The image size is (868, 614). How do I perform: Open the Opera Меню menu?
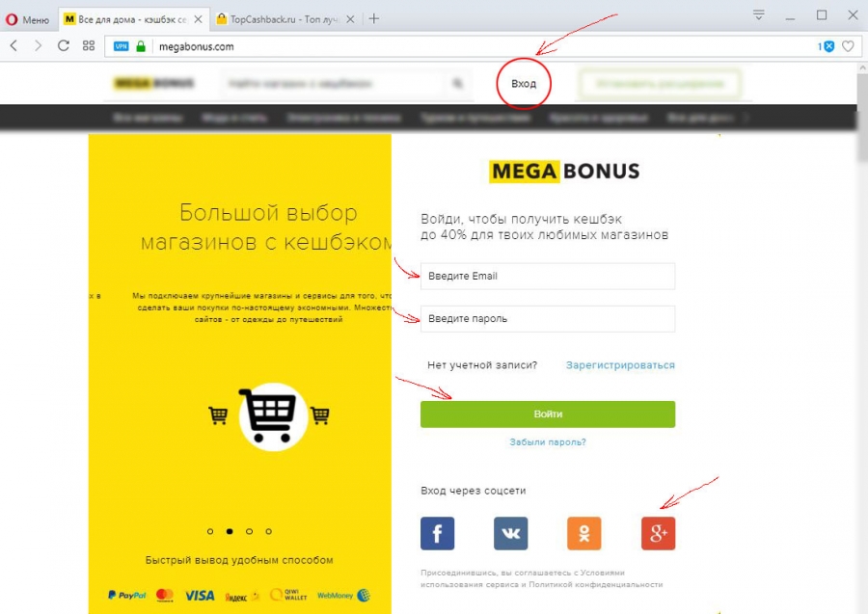point(28,20)
